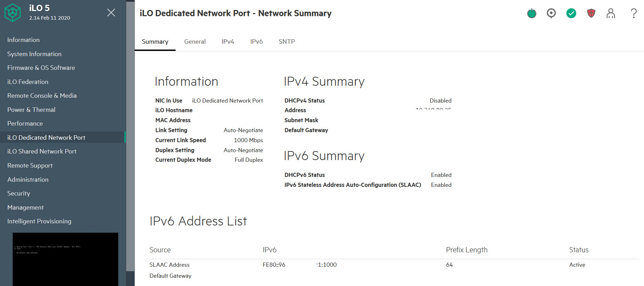Click the sidebar vertical scrollbar
Viewport: 644px width, 286px height.
(130, 138)
